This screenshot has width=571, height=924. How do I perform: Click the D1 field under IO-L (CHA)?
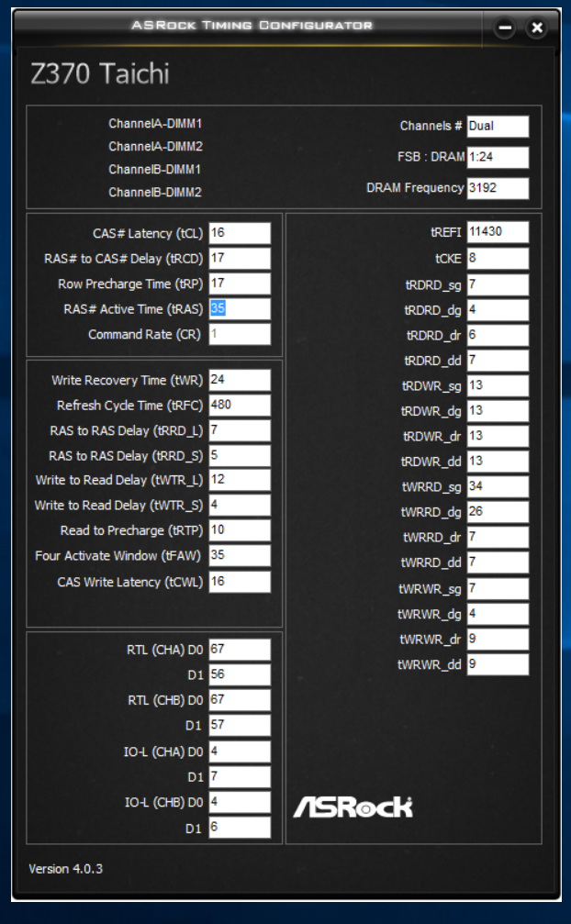coord(240,777)
